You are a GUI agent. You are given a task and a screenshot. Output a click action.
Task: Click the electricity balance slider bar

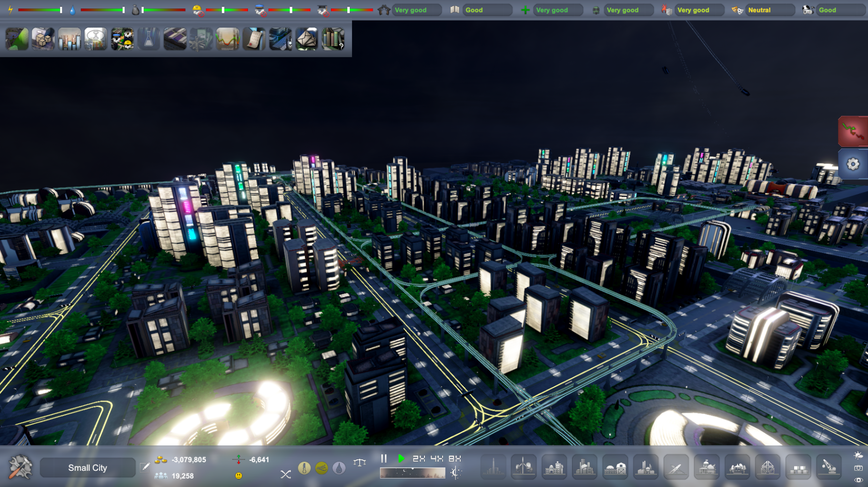click(x=40, y=10)
